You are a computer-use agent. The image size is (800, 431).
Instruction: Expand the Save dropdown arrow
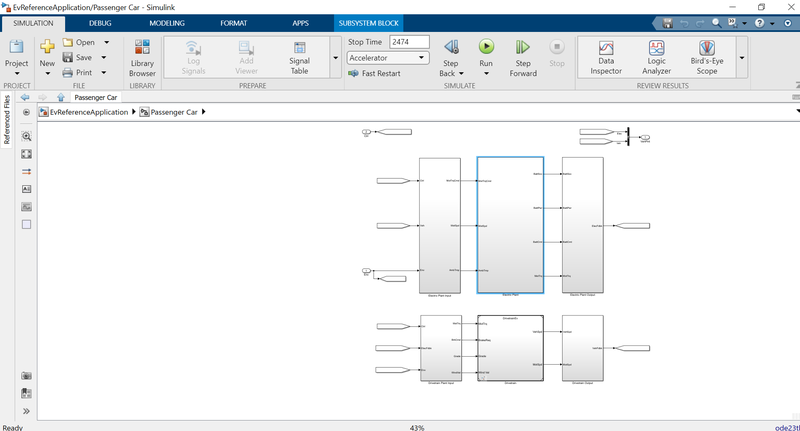104,58
